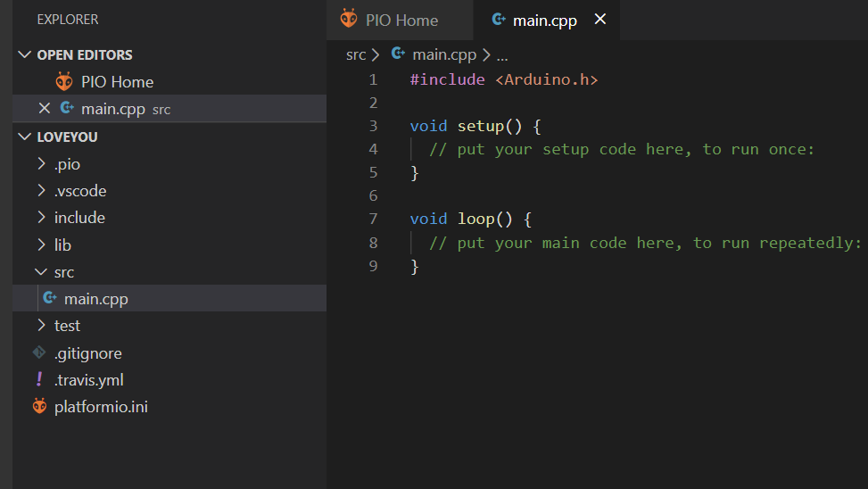The image size is (868, 489).
Task: Click the PlatformIO alien icon on PIO Home tab
Action: point(348,20)
